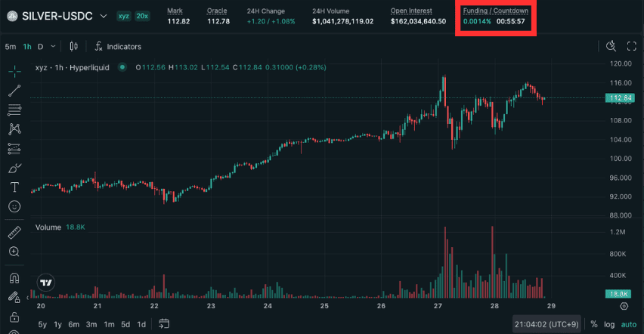Open the Fibonacci retracement tool
Viewport: 644px width, 334px height.
(14, 110)
